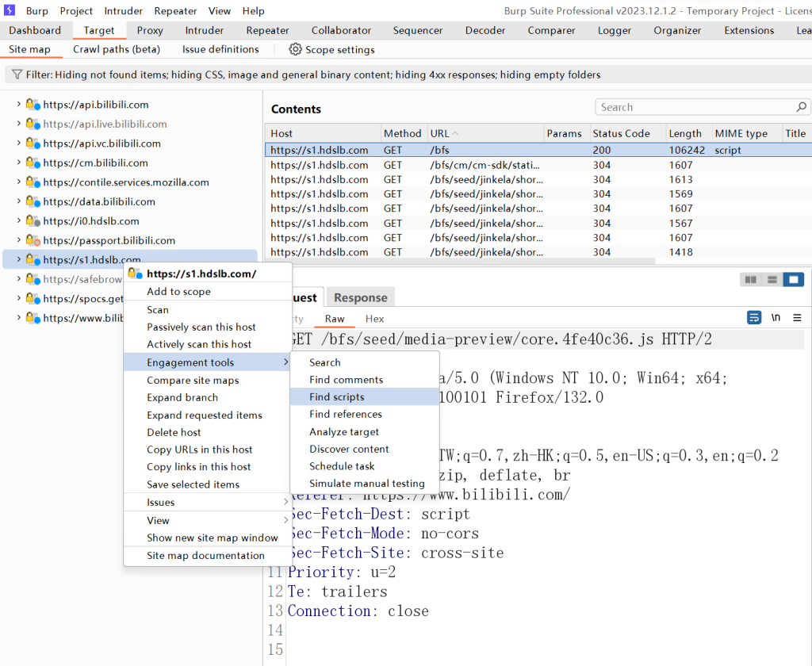812x666 pixels.
Task: Open the Help menu
Action: pos(253,11)
